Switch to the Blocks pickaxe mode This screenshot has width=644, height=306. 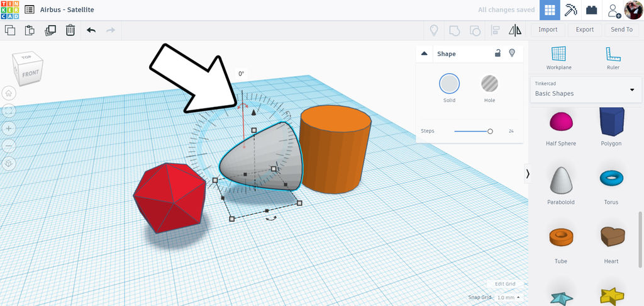571,10
